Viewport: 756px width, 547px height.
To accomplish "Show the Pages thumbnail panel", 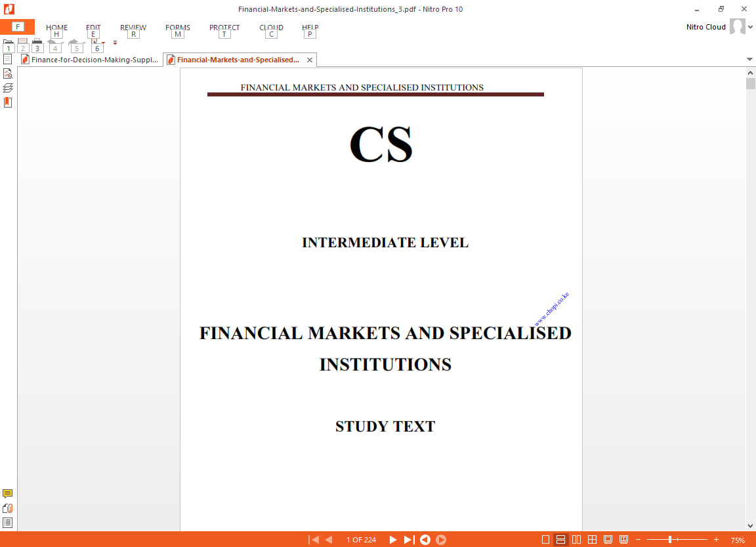I will click(8, 59).
